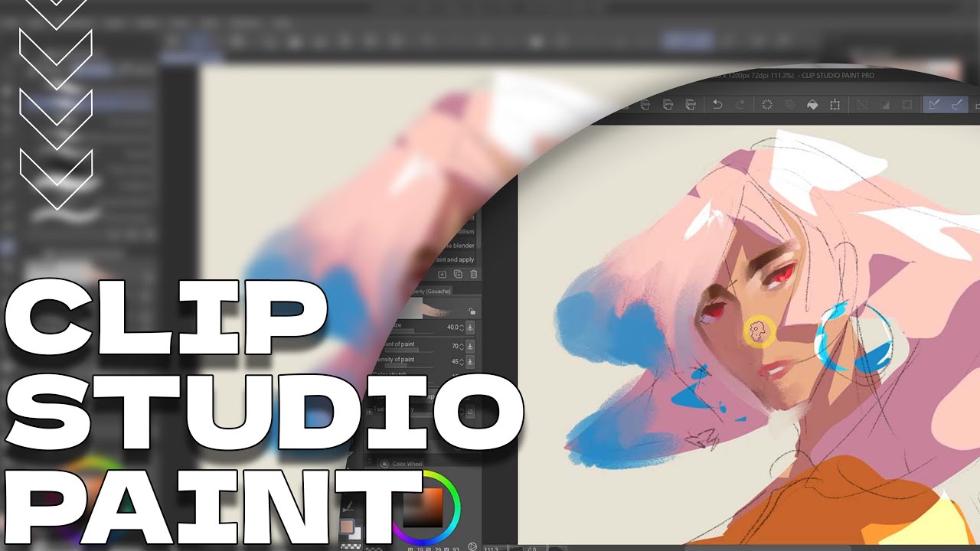Screen dimensions: 980x551
Task: Click the painting canvas
Action: point(750,337)
